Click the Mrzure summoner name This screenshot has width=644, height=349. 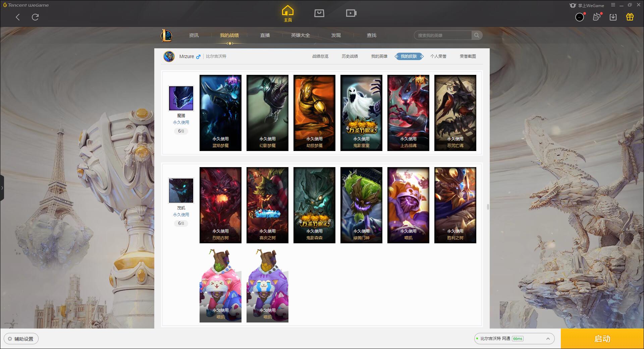point(186,56)
